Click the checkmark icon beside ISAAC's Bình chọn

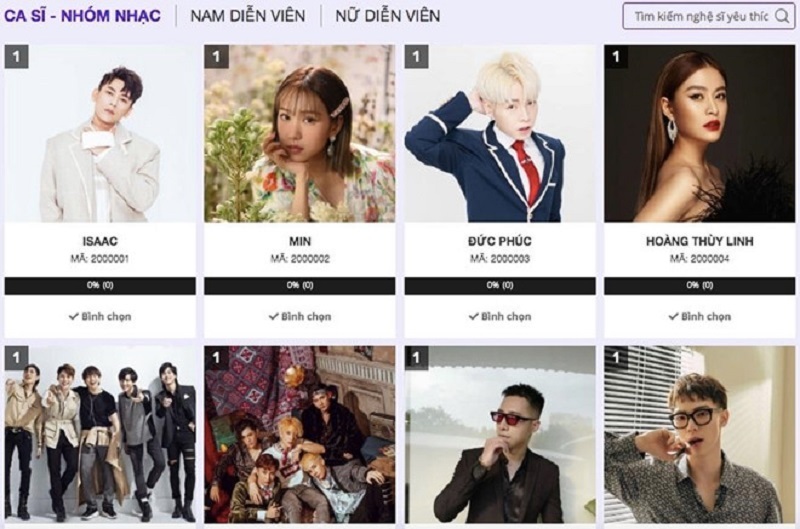point(74,316)
